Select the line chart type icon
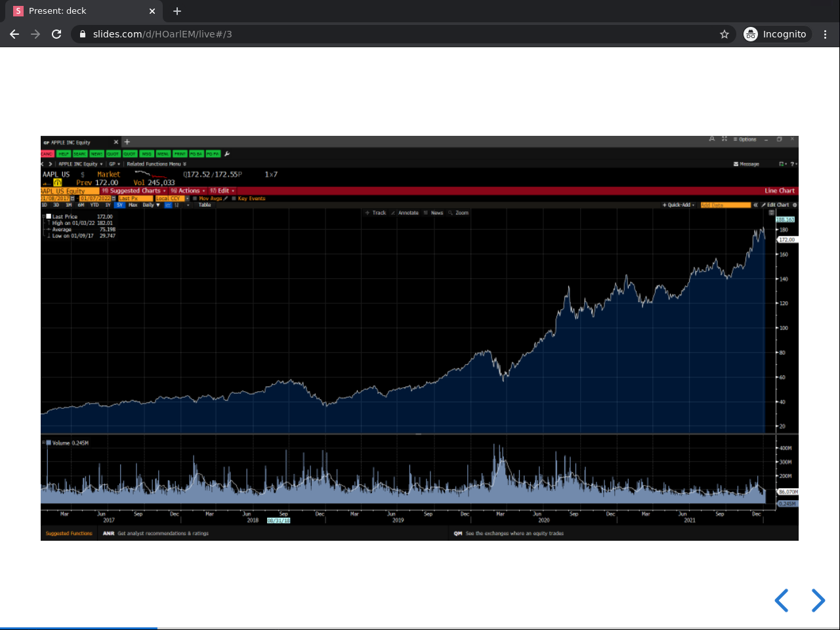This screenshot has width=840, height=630. [168, 205]
